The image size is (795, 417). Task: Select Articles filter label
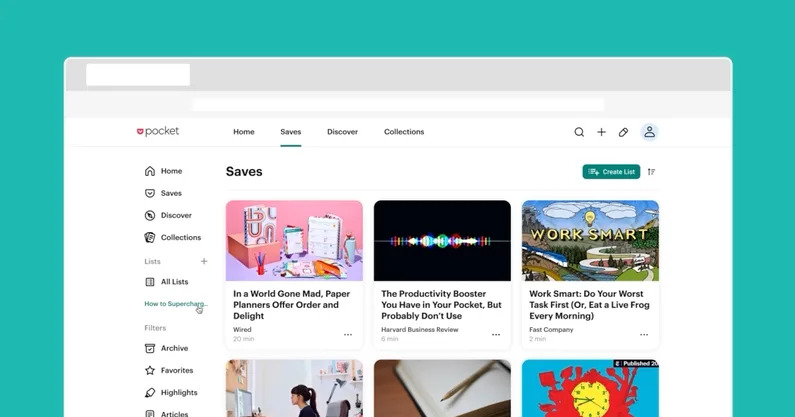[x=174, y=414]
